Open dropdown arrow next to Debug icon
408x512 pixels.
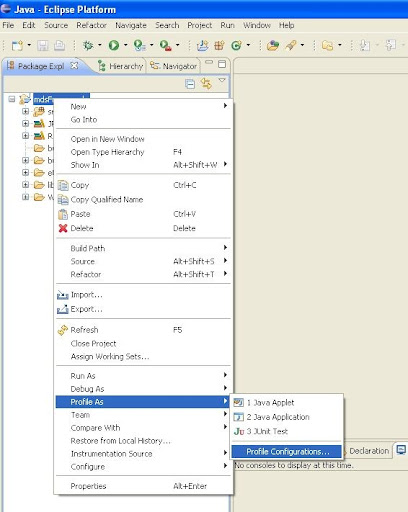100,45
